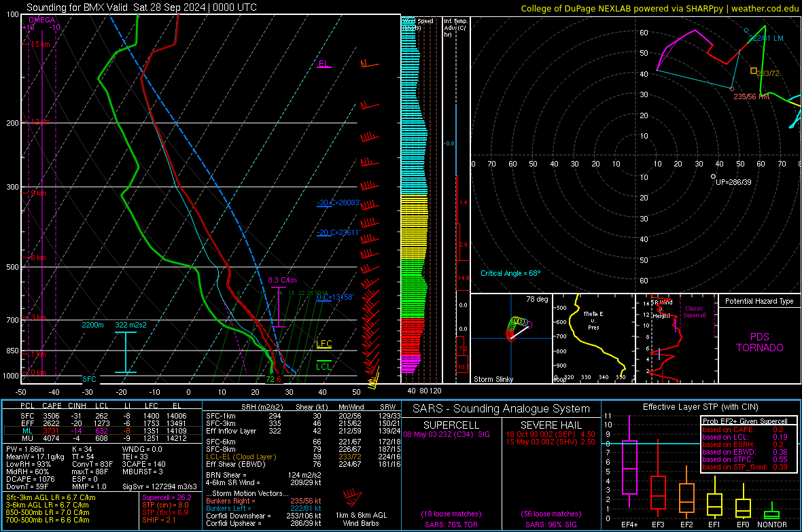Click the 'Eff Shear (EBWD)' row label
Viewport: 802px width, 532px height.
point(236,465)
